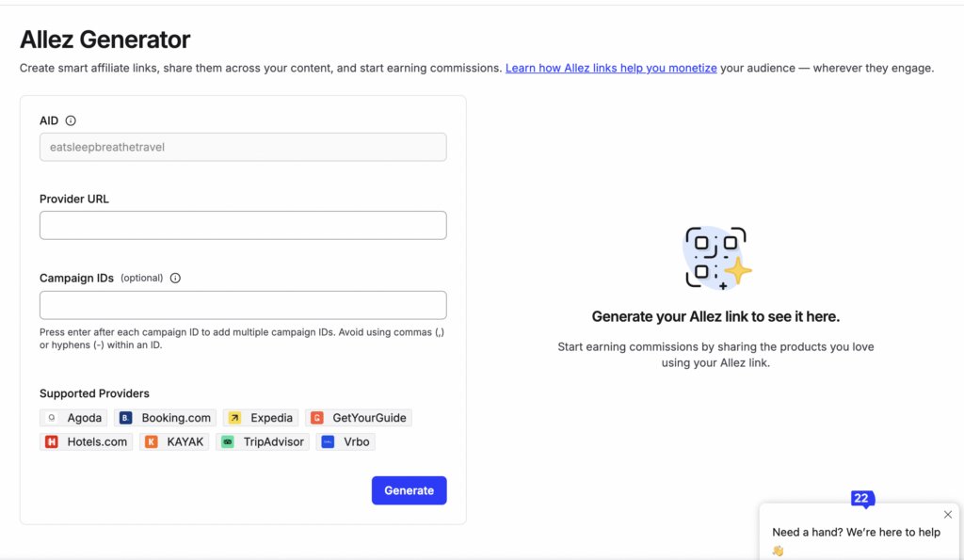Select the TripAdvisor provider chip
This screenshot has height=560, width=964.
pos(263,442)
